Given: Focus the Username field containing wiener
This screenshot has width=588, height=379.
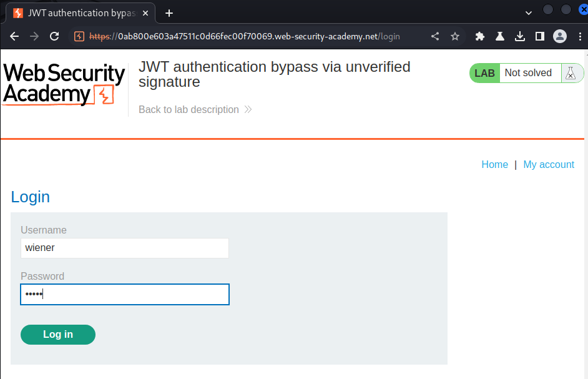Looking at the screenshot, I should [x=124, y=248].
